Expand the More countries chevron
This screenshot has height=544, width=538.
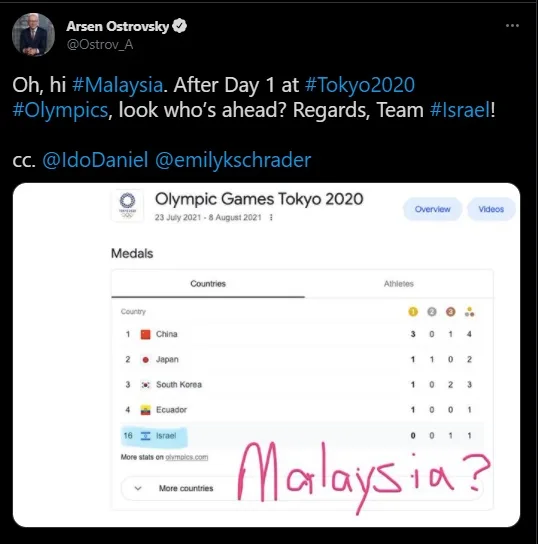[x=138, y=488]
